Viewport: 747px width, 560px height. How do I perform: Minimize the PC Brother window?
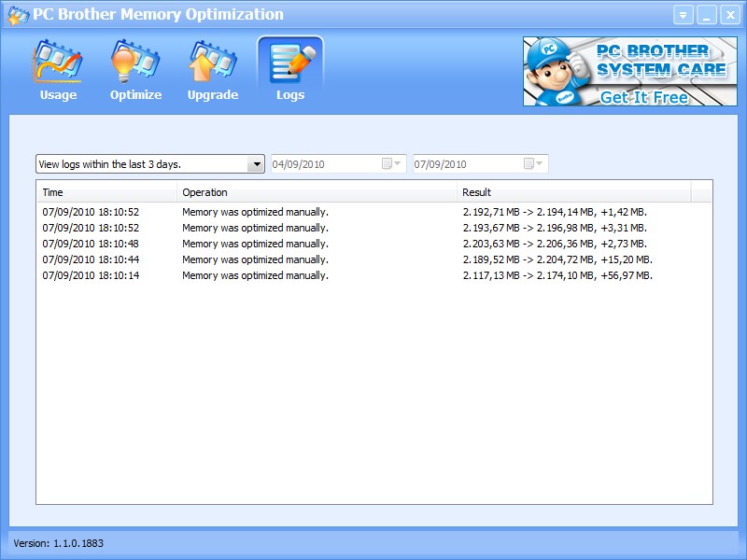(707, 15)
